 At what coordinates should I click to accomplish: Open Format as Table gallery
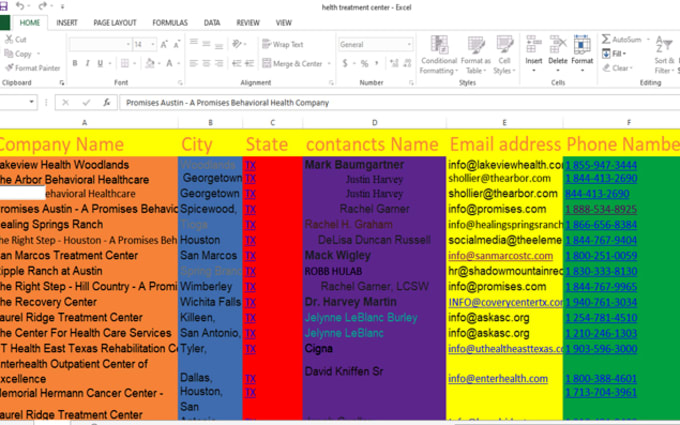pyautogui.click(x=476, y=55)
